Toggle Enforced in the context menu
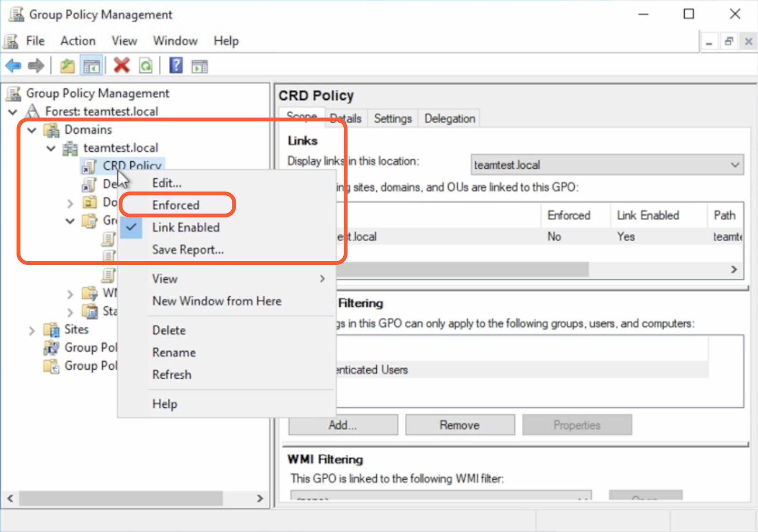Viewport: 758px width, 532px height. pos(176,205)
